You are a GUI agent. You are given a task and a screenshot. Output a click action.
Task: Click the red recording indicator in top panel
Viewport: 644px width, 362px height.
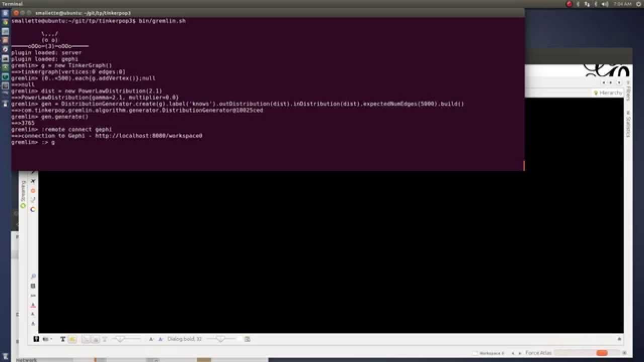point(569,4)
